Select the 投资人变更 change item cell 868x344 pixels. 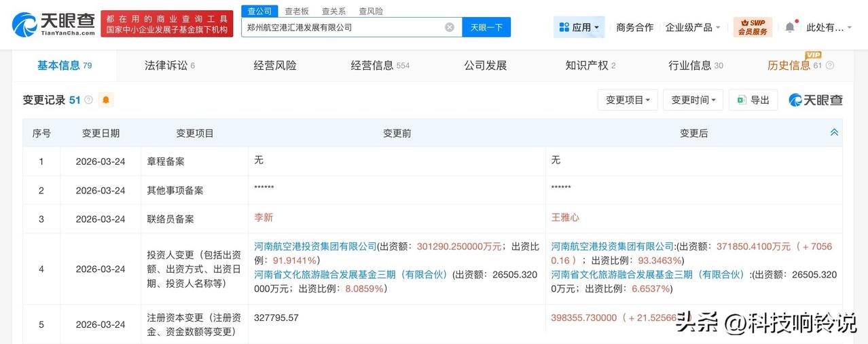[x=194, y=269]
